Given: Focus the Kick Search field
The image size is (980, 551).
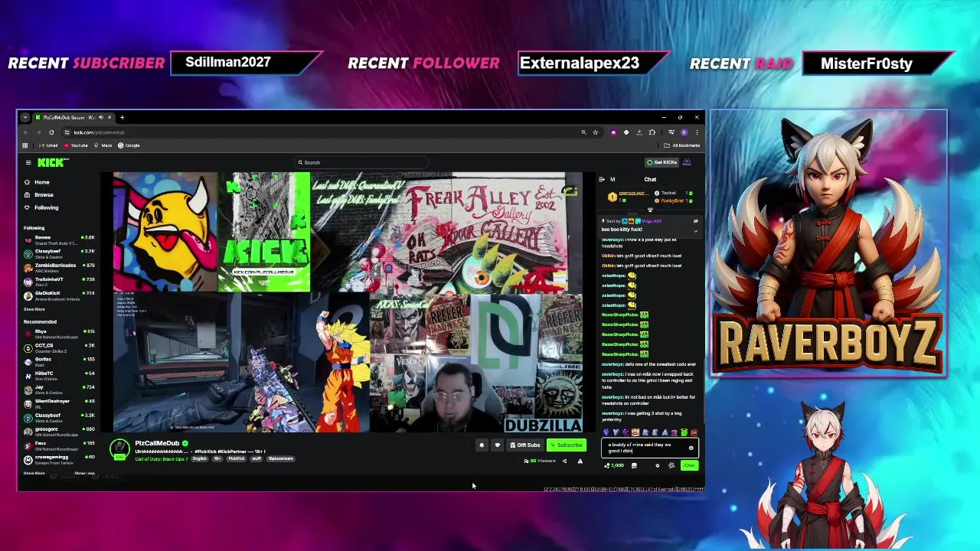Looking at the screenshot, I should [360, 162].
